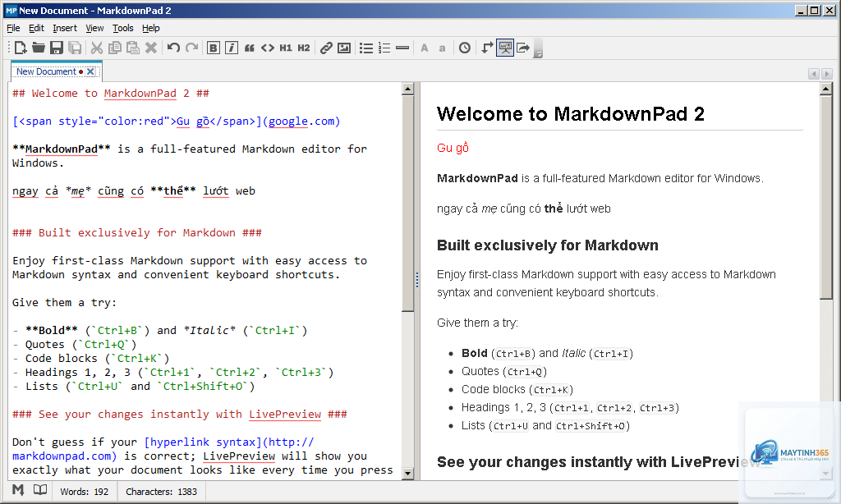Save the document with the floppy disk icon
The width and height of the screenshot is (841, 504).
(x=57, y=48)
